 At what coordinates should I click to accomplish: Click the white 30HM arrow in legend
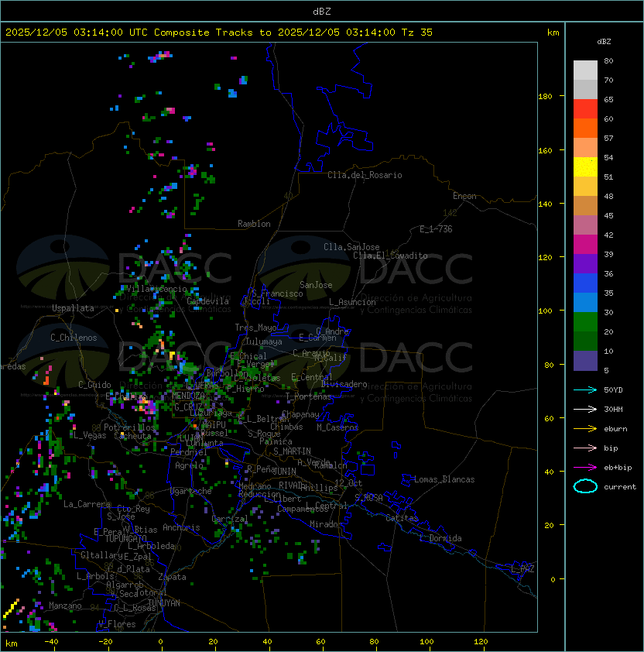[x=585, y=409]
